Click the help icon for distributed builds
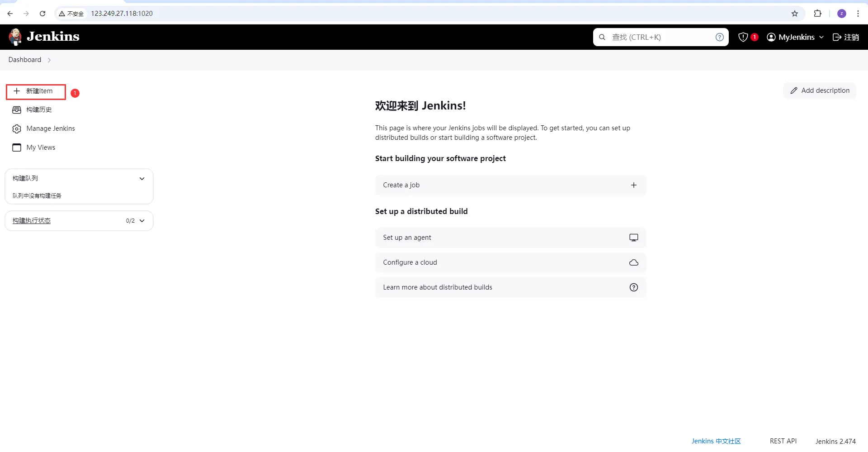The image size is (868, 452). click(634, 287)
